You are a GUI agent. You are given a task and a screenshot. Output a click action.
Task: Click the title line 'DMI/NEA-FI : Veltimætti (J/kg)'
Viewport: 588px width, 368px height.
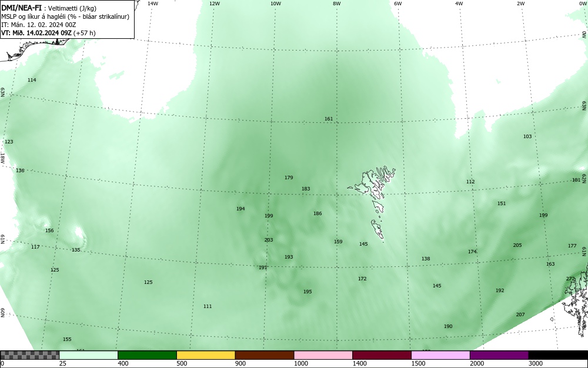coord(49,8)
